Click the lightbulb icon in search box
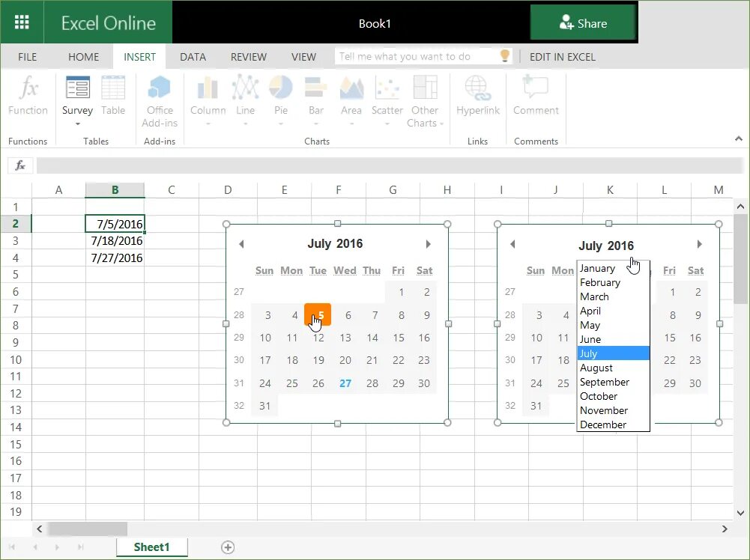750x560 pixels. click(505, 56)
